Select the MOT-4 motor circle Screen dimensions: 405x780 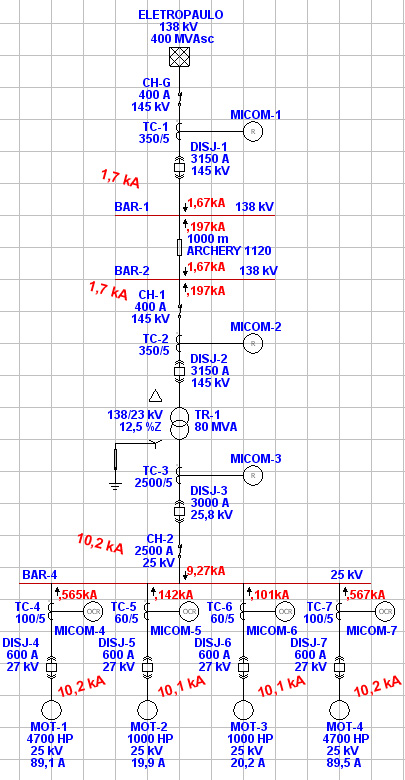pos(339,709)
